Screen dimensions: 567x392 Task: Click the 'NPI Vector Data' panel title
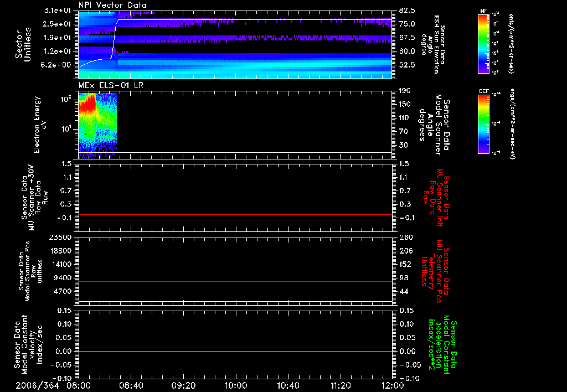pyautogui.click(x=112, y=5)
